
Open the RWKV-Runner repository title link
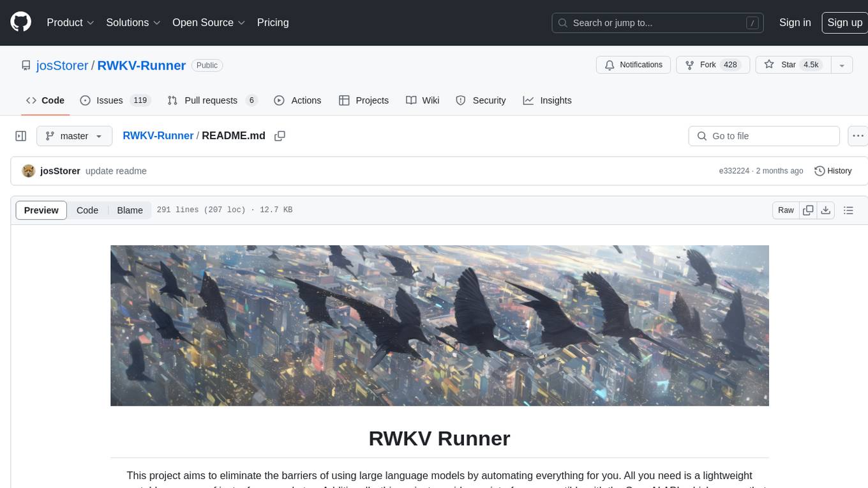click(142, 65)
